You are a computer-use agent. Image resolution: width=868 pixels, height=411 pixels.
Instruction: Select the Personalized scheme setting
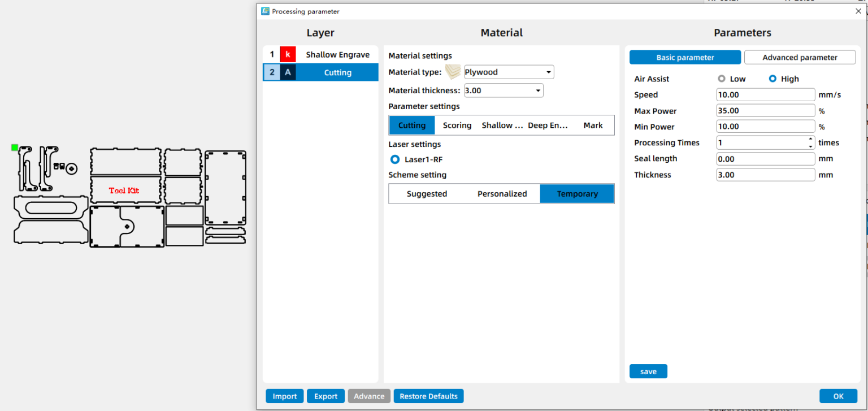click(502, 193)
